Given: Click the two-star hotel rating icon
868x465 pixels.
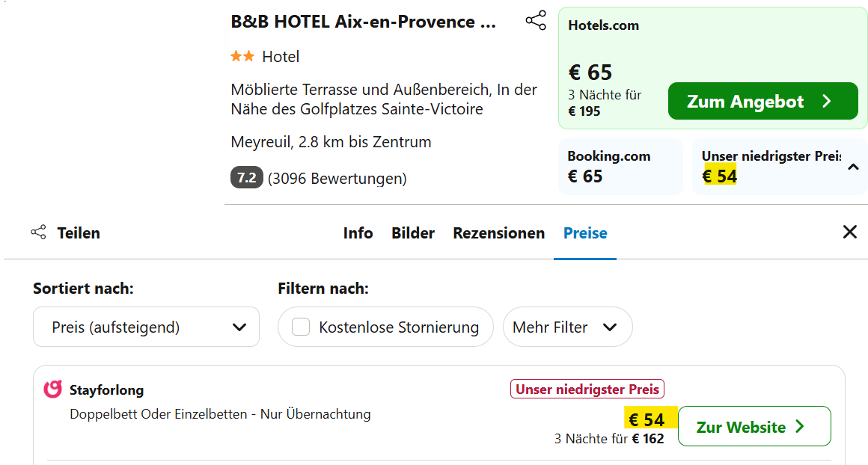Looking at the screenshot, I should (242, 56).
